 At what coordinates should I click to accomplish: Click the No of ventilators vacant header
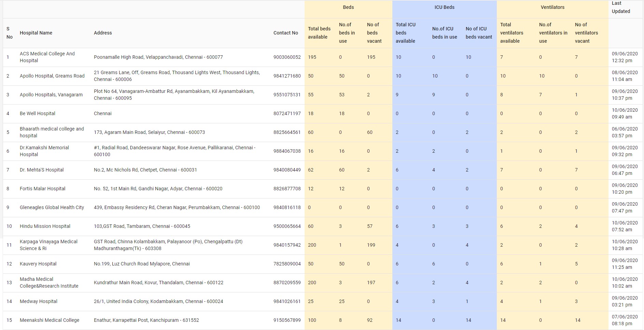pyautogui.click(x=586, y=33)
